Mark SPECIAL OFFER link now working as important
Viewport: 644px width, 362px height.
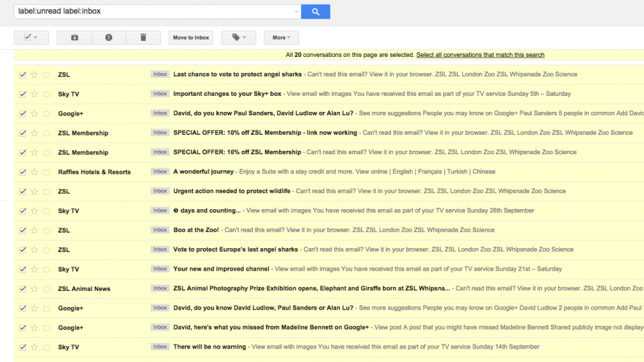[47, 133]
